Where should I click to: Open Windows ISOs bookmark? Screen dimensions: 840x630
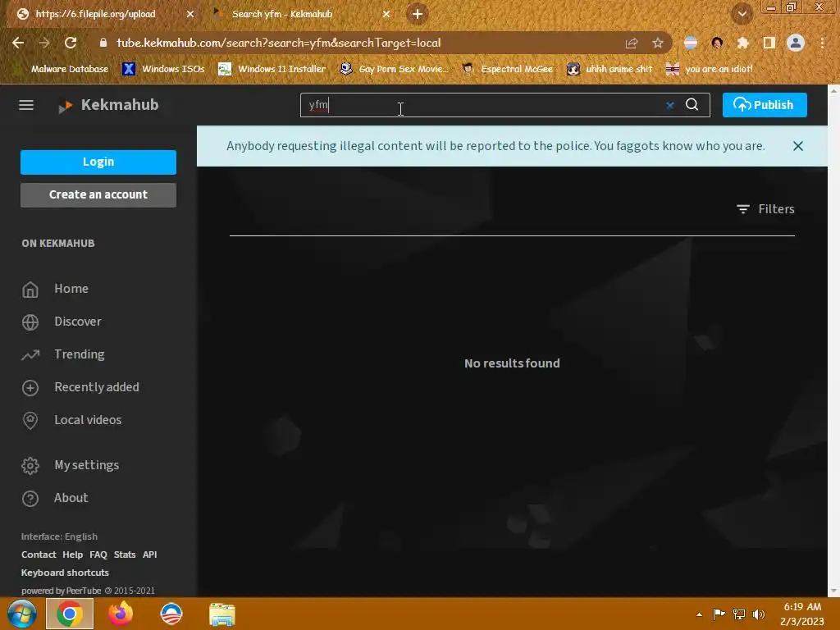coord(163,69)
